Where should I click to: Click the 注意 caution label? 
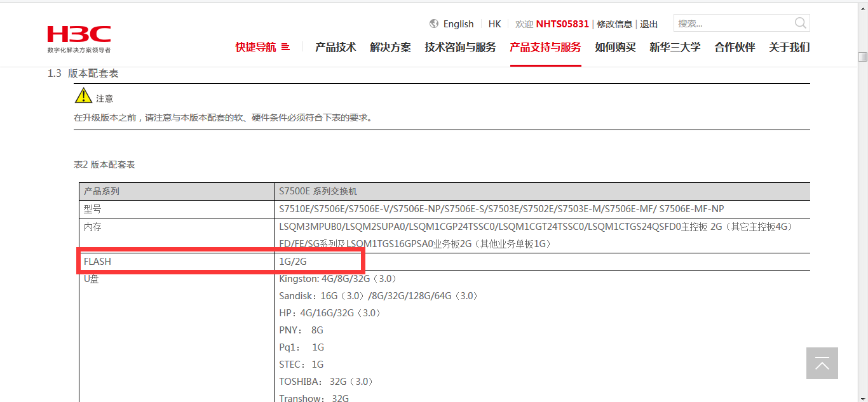(x=105, y=99)
